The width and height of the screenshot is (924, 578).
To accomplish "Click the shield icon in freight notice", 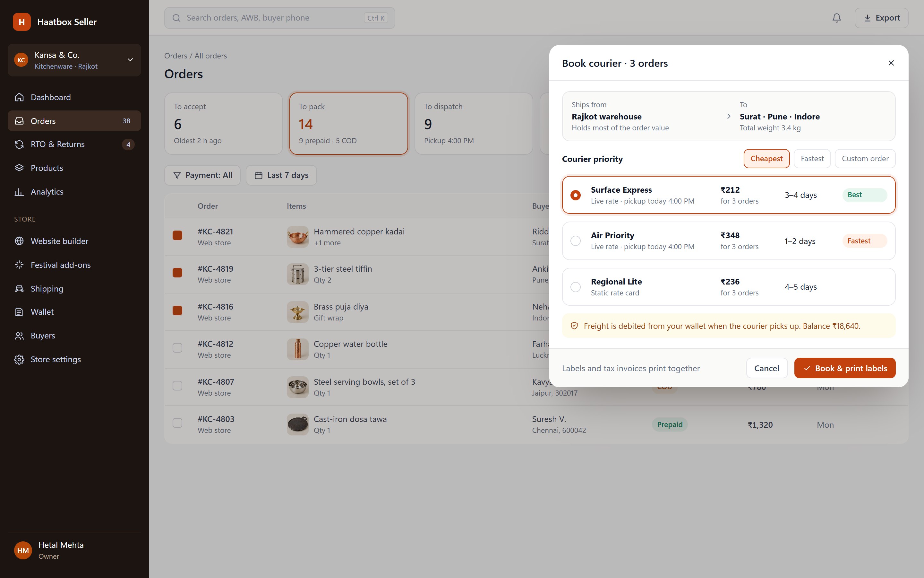I will click(574, 326).
